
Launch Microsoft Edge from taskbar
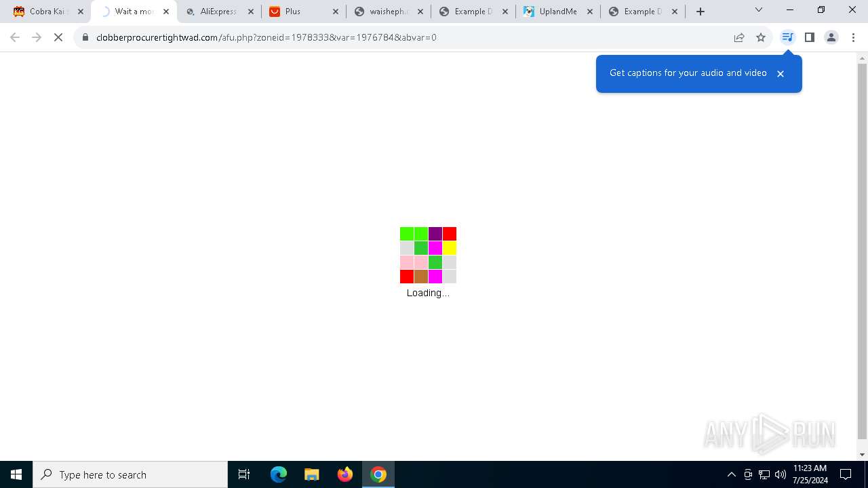point(279,474)
